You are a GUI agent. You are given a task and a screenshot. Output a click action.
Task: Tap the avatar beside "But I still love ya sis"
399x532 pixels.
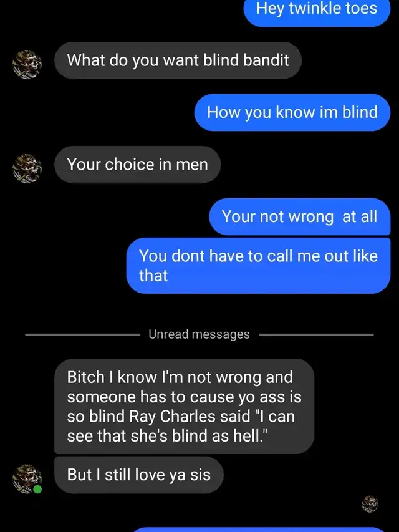click(27, 479)
